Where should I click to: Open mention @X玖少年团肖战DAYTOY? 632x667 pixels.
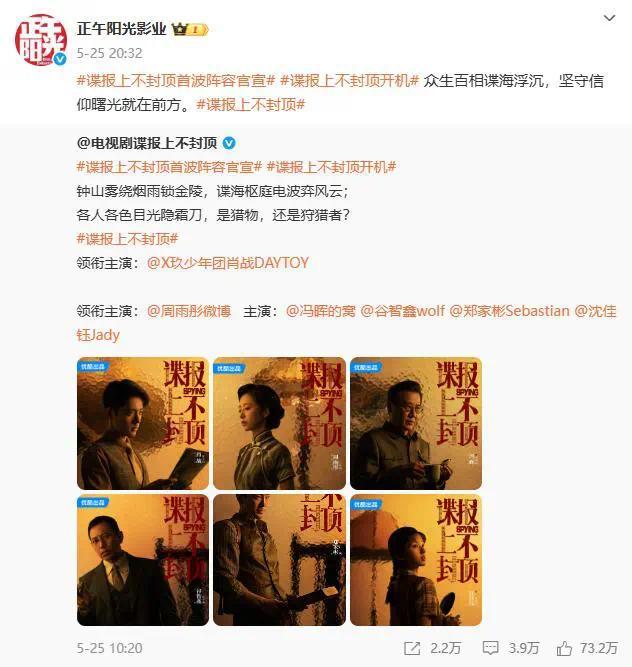[228, 263]
